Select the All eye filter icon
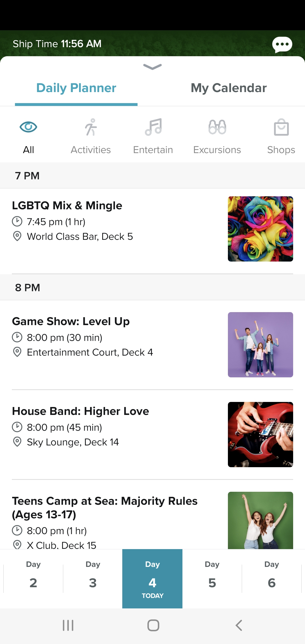 coord(28,127)
